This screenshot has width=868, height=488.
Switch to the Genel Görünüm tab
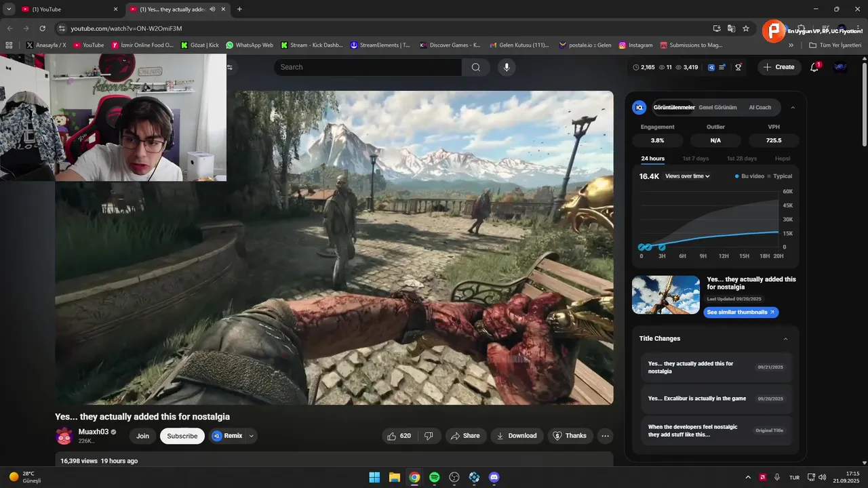tap(717, 107)
